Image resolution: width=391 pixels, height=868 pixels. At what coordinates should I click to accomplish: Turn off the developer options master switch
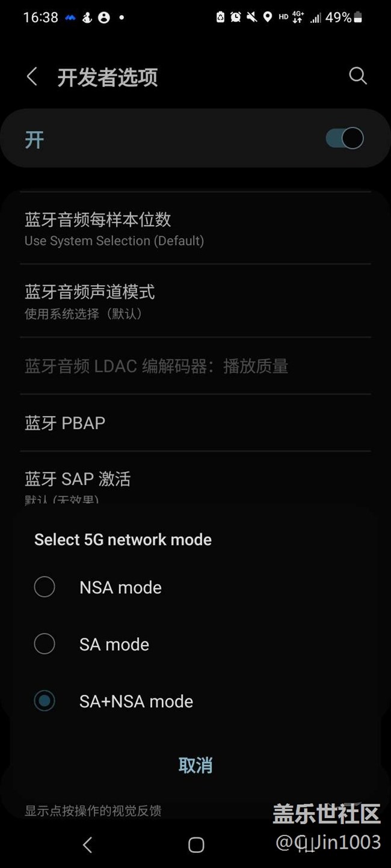[x=345, y=138]
